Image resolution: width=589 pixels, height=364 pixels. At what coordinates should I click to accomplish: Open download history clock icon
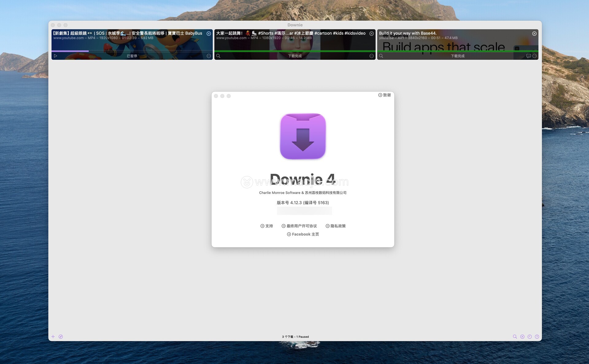(529, 336)
